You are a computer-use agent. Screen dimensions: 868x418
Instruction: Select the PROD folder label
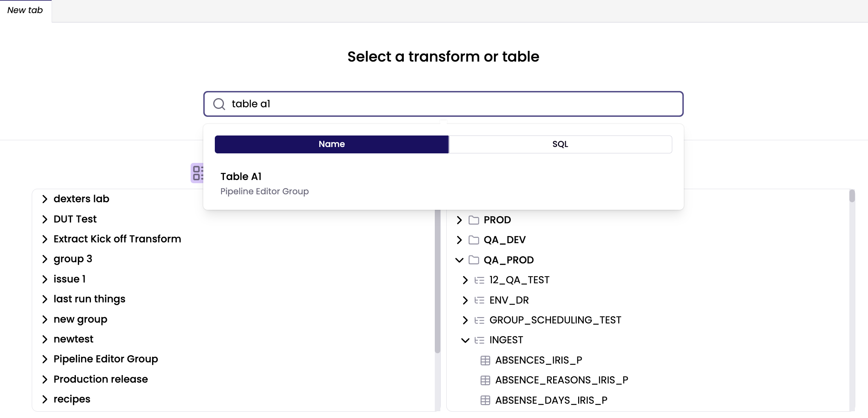pos(497,220)
